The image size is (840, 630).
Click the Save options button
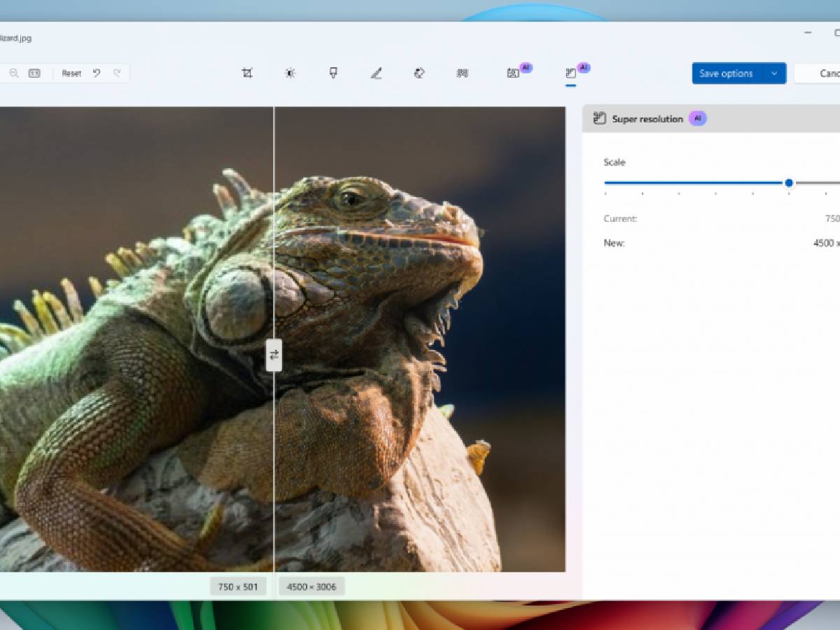[727, 73]
